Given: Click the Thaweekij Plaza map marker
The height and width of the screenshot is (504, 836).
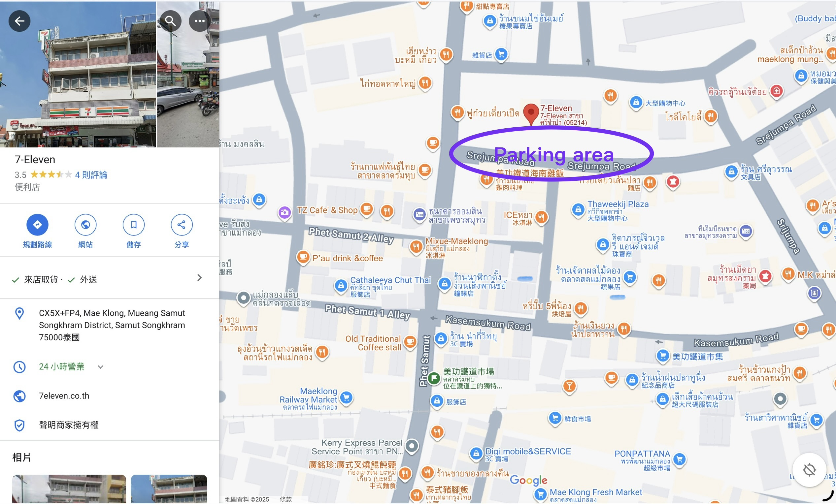Looking at the screenshot, I should (578, 209).
